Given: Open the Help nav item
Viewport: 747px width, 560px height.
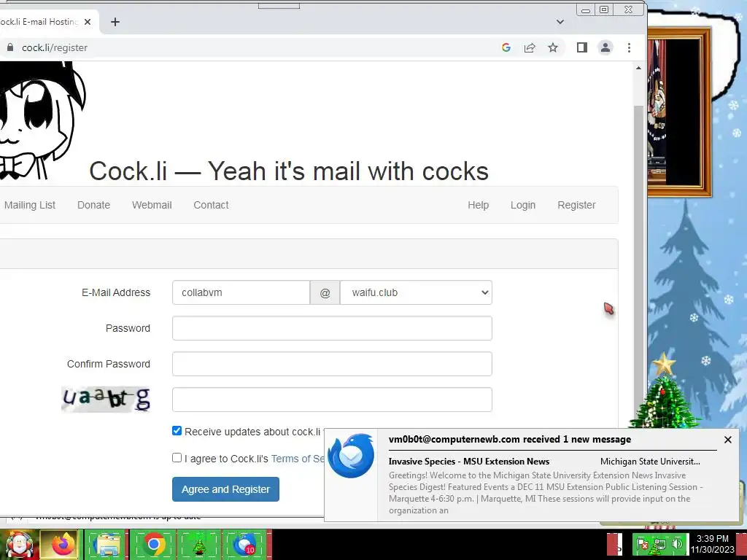Looking at the screenshot, I should coord(478,205).
